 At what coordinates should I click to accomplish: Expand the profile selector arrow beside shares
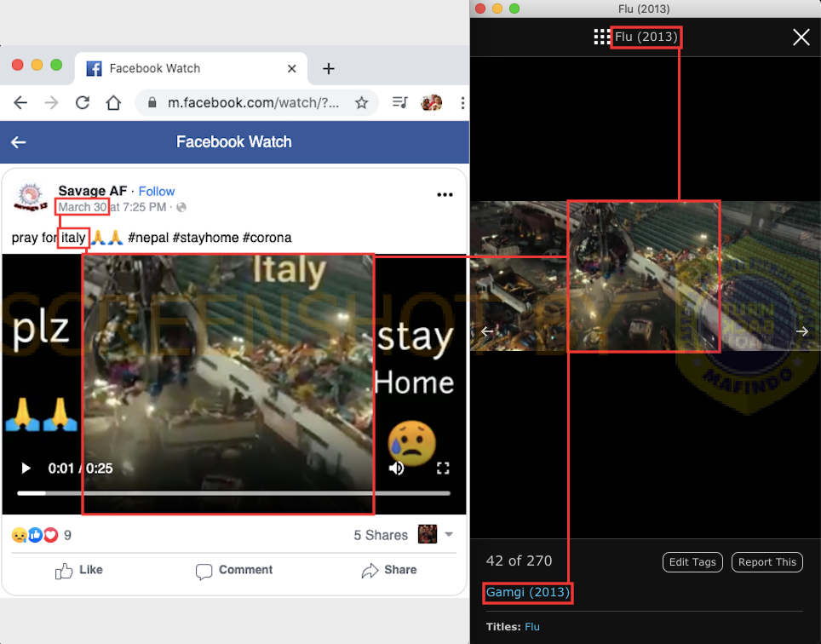(x=449, y=534)
